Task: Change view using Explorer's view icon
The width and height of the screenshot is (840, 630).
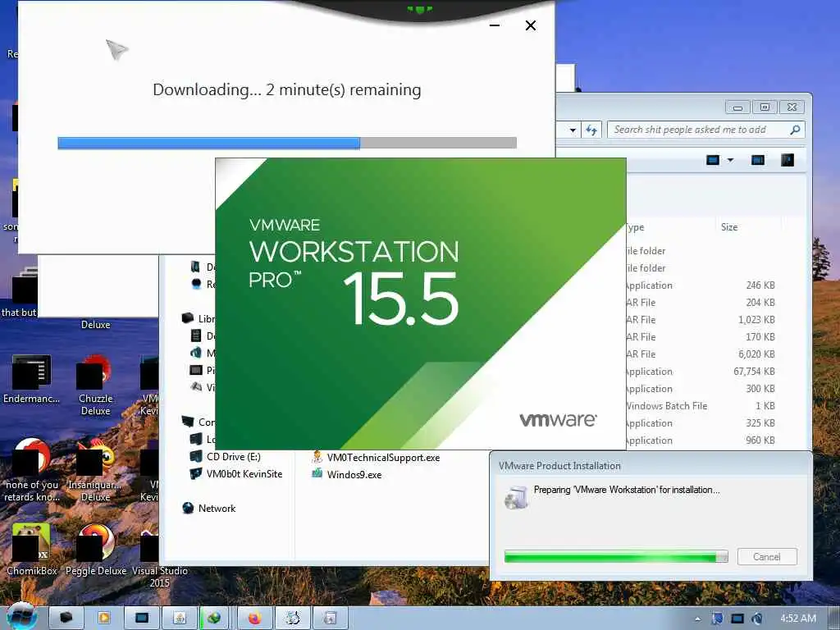Action: point(713,160)
